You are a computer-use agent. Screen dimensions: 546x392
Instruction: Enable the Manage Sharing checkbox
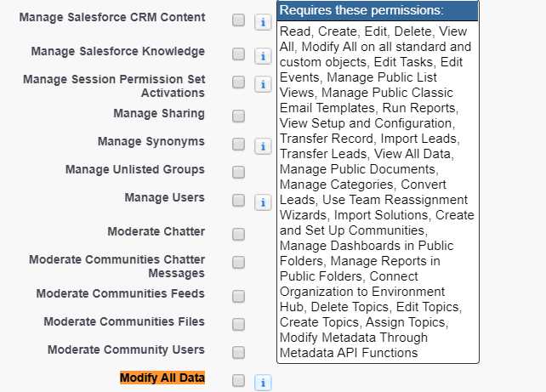(238, 116)
